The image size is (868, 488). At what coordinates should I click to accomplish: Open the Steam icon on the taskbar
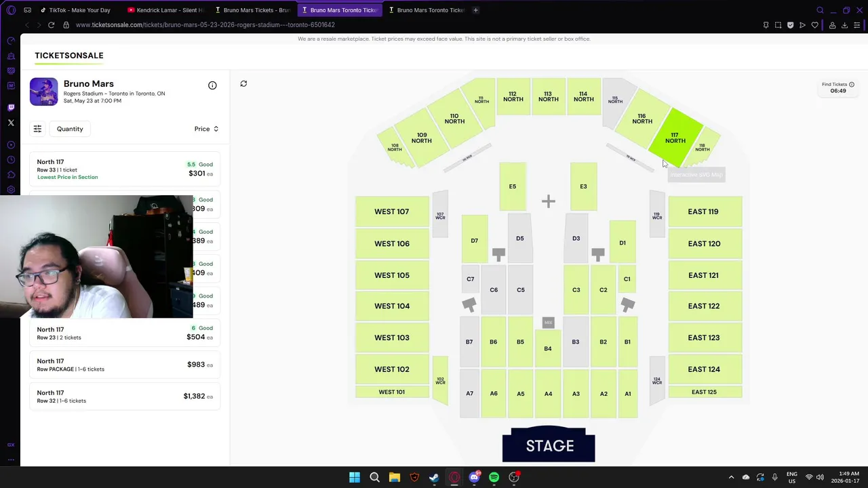pyautogui.click(x=434, y=477)
